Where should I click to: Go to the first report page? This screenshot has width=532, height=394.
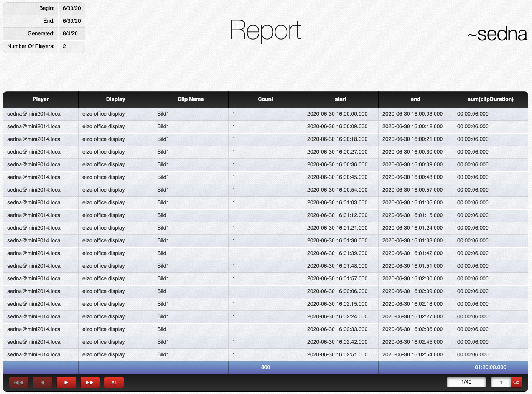tap(18, 382)
